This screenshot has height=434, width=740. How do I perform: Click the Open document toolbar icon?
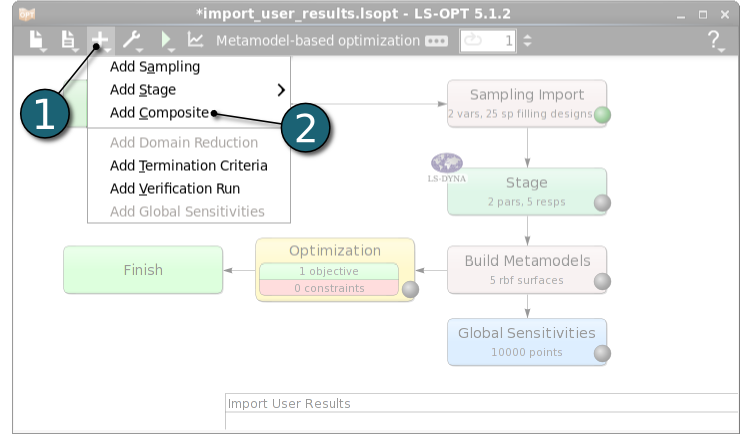pyautogui.click(x=69, y=40)
